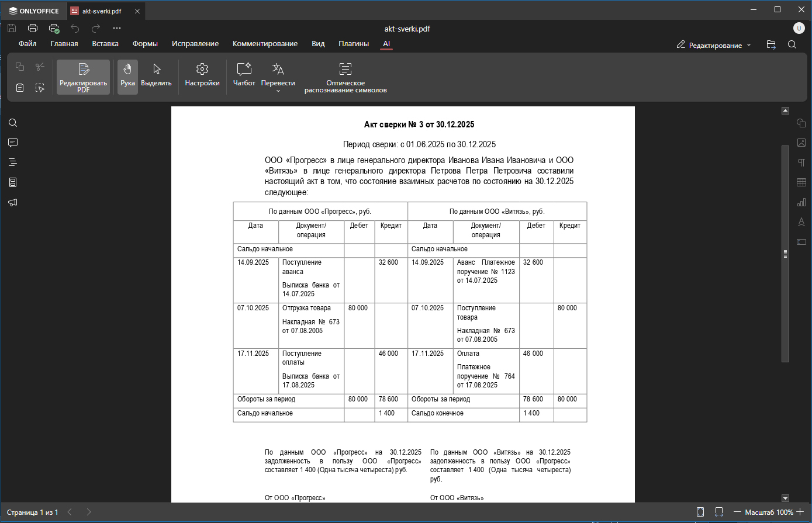Switch to the Выделить selection tool
The image size is (812, 523).
tap(156, 77)
